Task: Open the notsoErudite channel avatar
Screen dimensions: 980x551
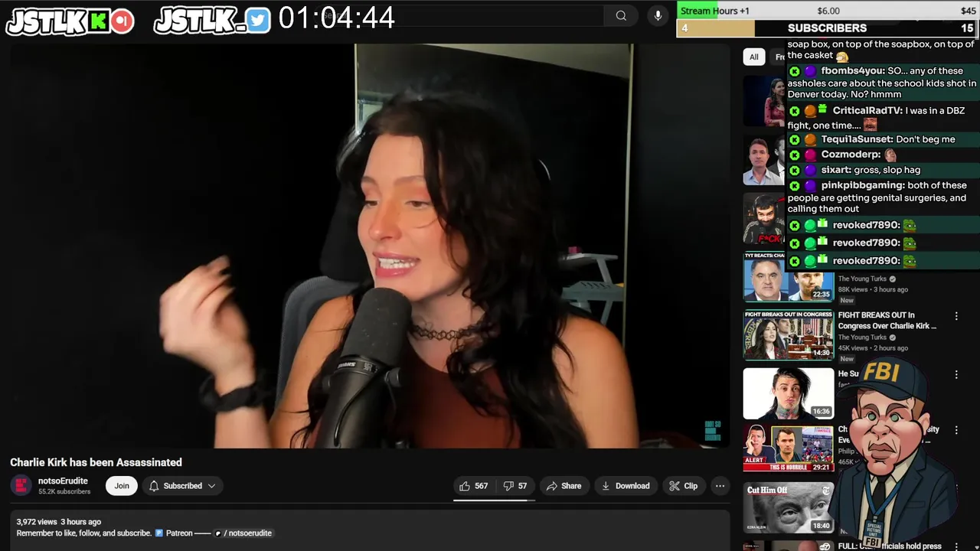Action: pos(21,485)
